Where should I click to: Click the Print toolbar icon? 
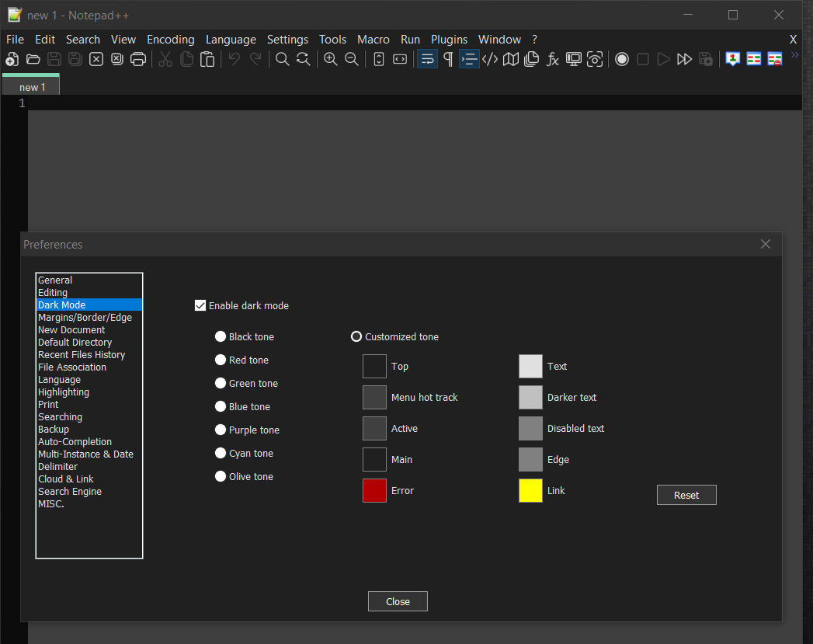coord(138,60)
